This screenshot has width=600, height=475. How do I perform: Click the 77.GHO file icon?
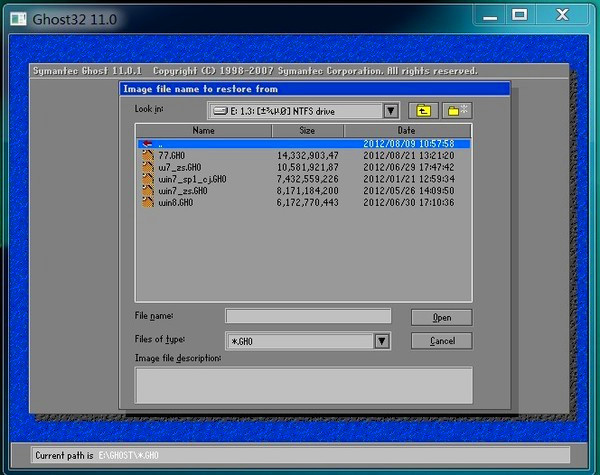(148, 155)
